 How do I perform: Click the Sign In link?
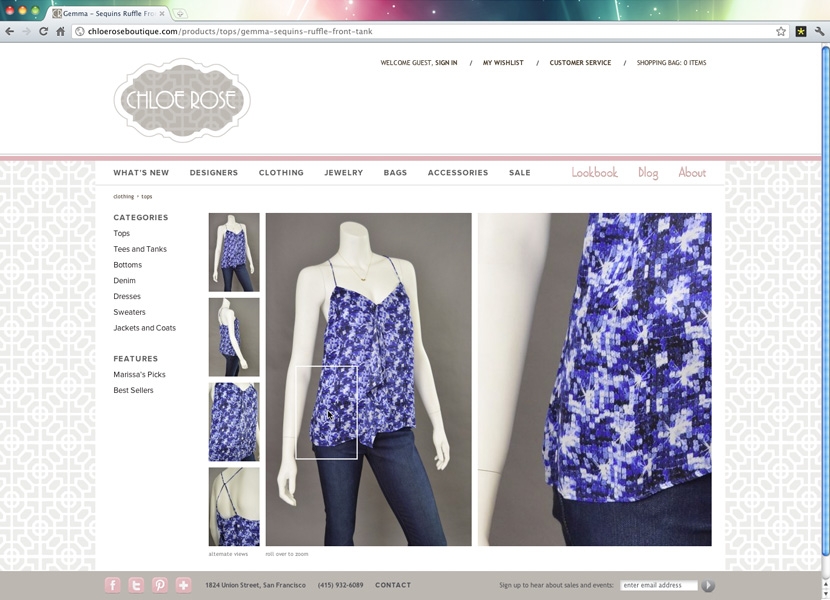tap(446, 62)
